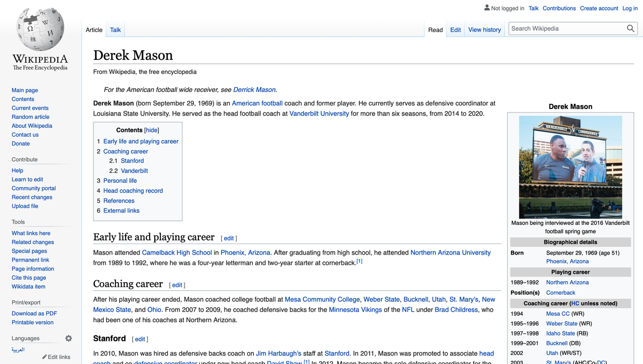Hide the Contents table
Screen dimensions: 643x364
point(152,130)
